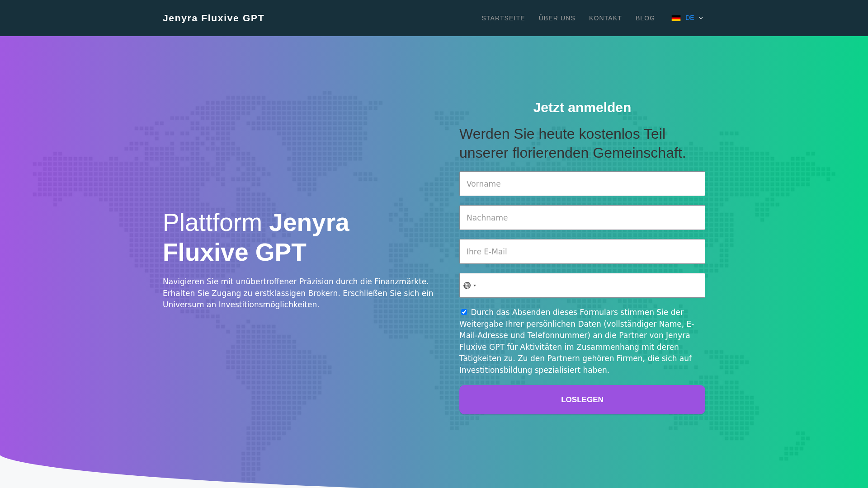Open the Blog menu item
This screenshot has height=488, width=868.
click(645, 18)
